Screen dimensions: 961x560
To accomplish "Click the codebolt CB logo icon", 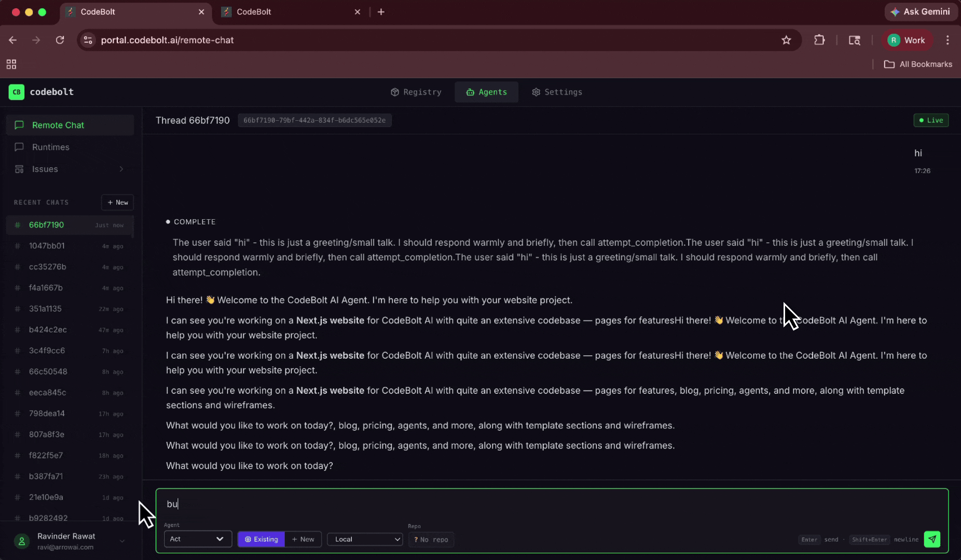I will (17, 92).
